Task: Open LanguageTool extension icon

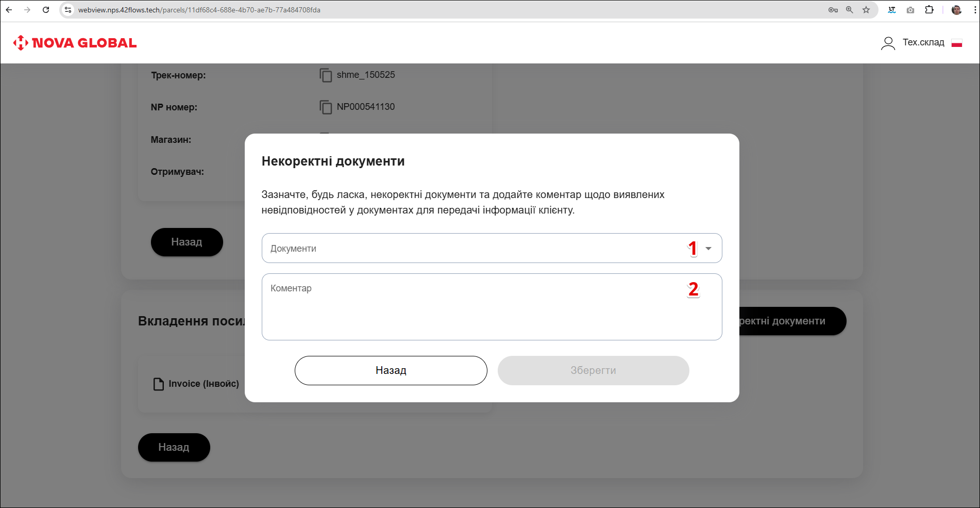Action: pos(892,10)
